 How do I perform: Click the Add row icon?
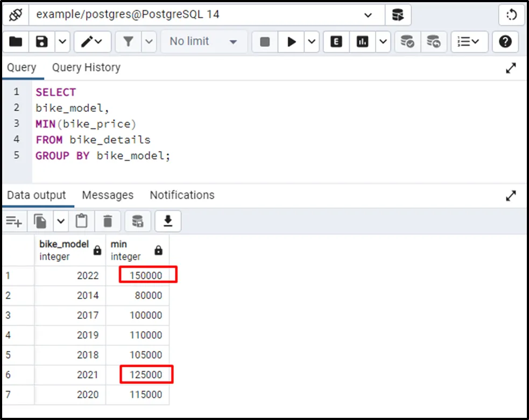point(14,220)
